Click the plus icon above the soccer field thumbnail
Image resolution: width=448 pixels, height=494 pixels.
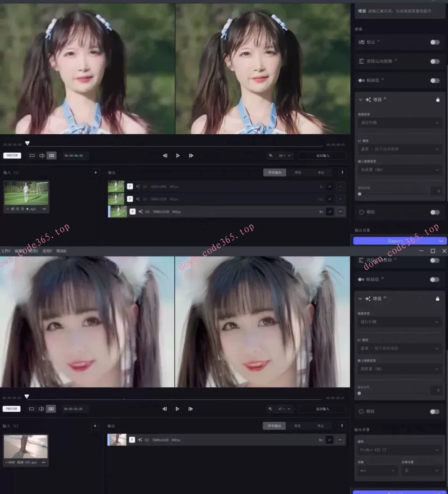click(96, 173)
